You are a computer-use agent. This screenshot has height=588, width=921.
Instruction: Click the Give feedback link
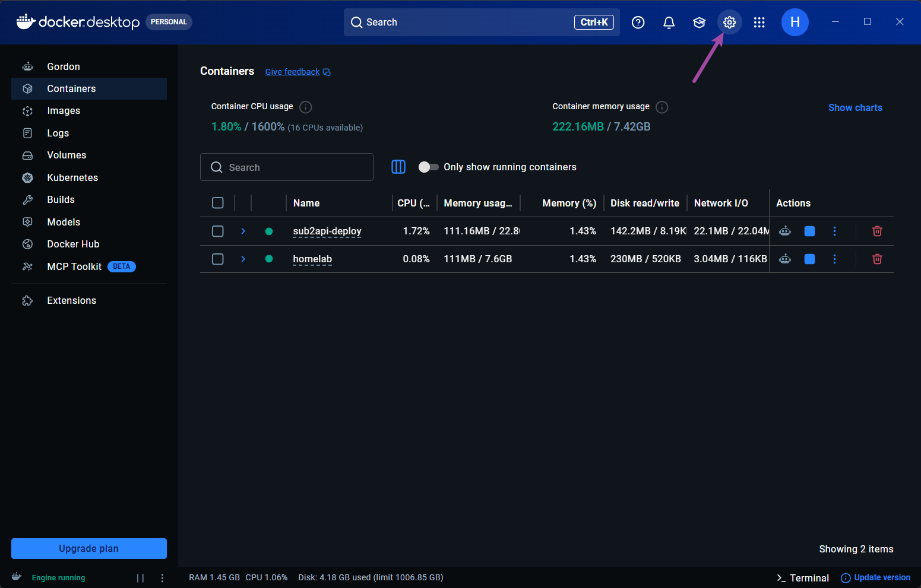click(297, 72)
